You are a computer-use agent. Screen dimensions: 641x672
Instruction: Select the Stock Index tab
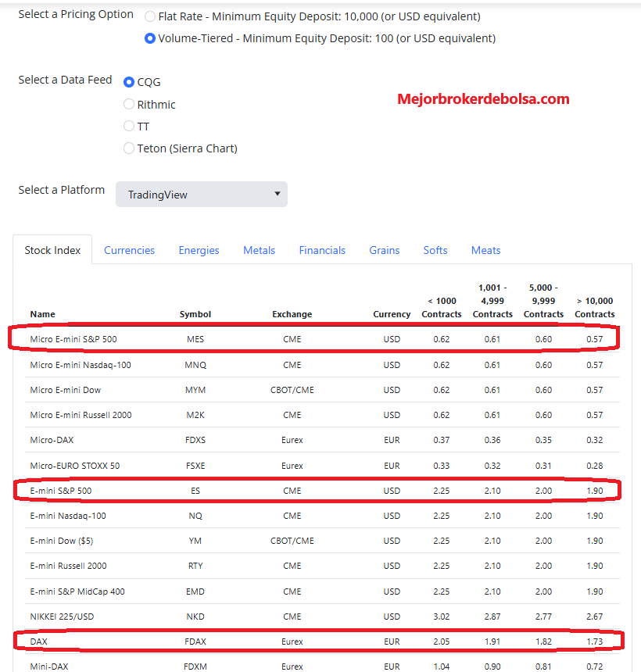[x=52, y=250]
